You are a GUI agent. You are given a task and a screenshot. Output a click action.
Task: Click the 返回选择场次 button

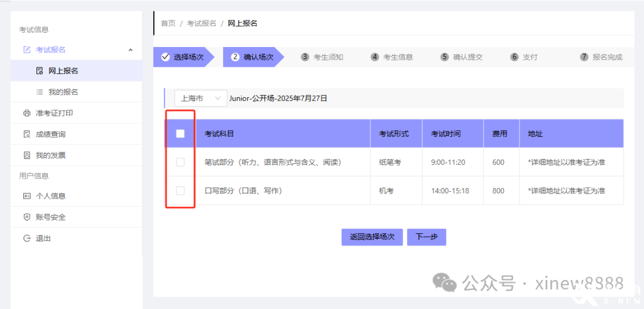[x=372, y=237]
